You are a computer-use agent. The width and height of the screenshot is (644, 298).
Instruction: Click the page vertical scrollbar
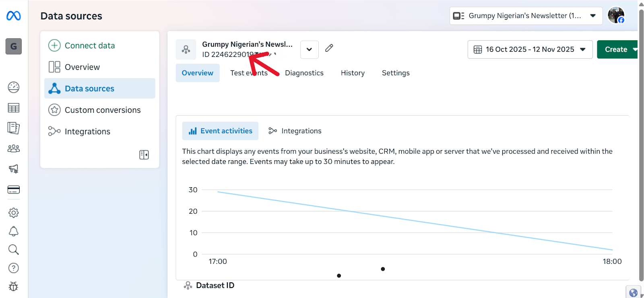[641, 145]
